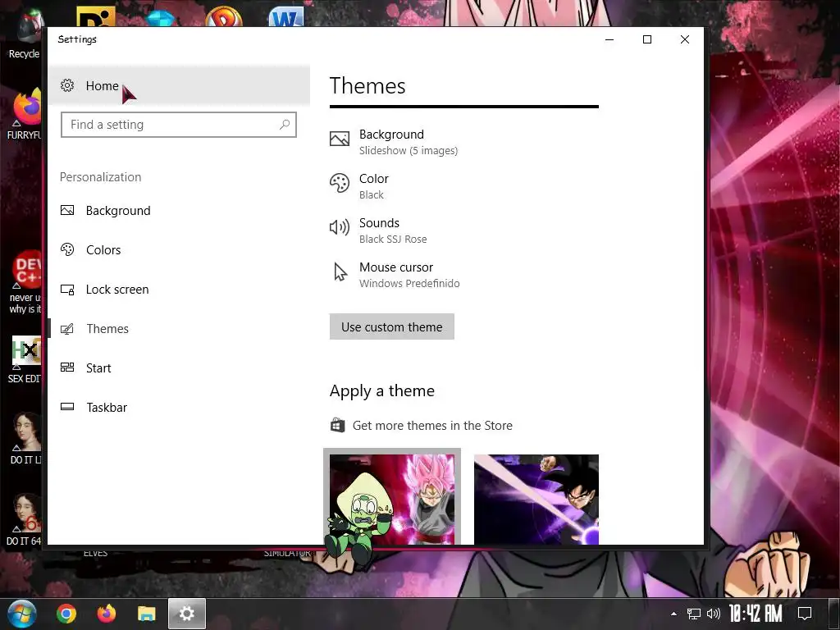Click the Taskbar icon in the sidebar
This screenshot has height=630, width=840.
pyautogui.click(x=67, y=407)
